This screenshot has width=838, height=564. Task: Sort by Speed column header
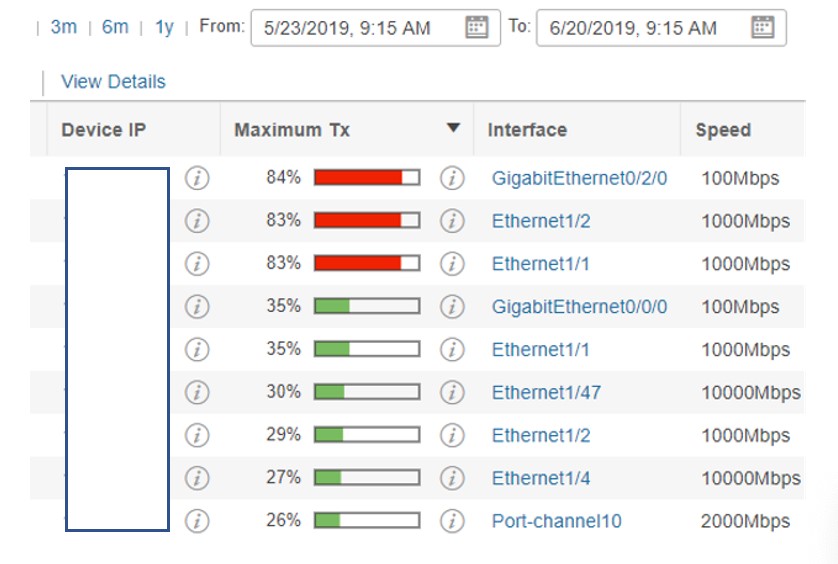(723, 130)
